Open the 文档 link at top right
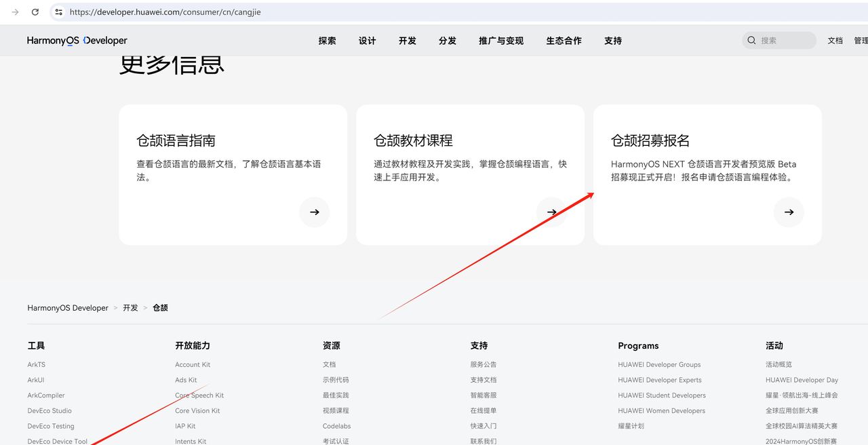 835,41
